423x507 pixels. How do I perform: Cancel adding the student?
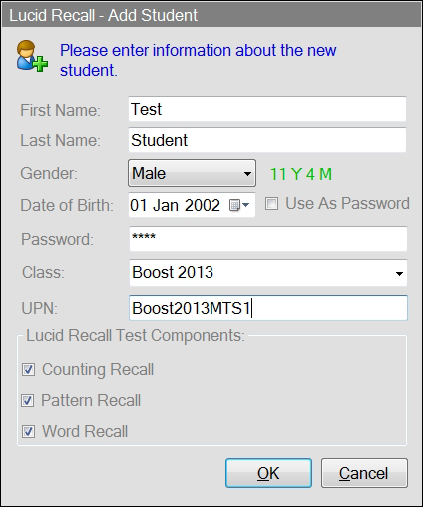(364, 473)
